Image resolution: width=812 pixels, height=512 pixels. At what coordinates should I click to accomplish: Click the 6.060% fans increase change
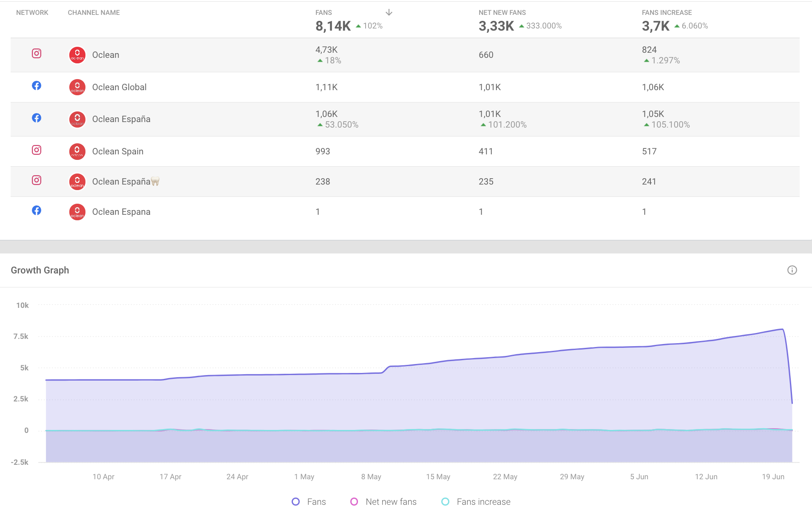click(x=691, y=26)
